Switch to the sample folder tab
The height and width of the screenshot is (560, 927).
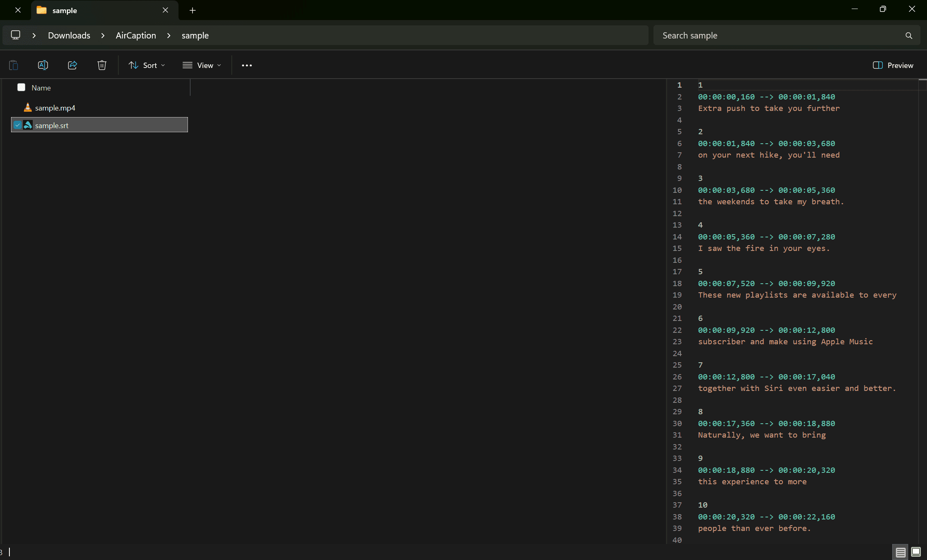(105, 10)
